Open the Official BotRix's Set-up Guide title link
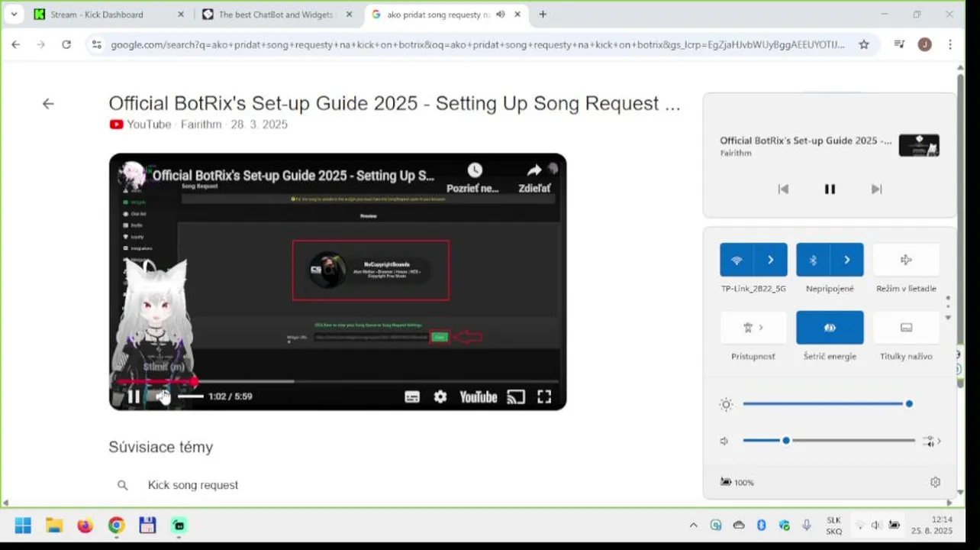The width and height of the screenshot is (980, 550). pyautogui.click(x=394, y=104)
